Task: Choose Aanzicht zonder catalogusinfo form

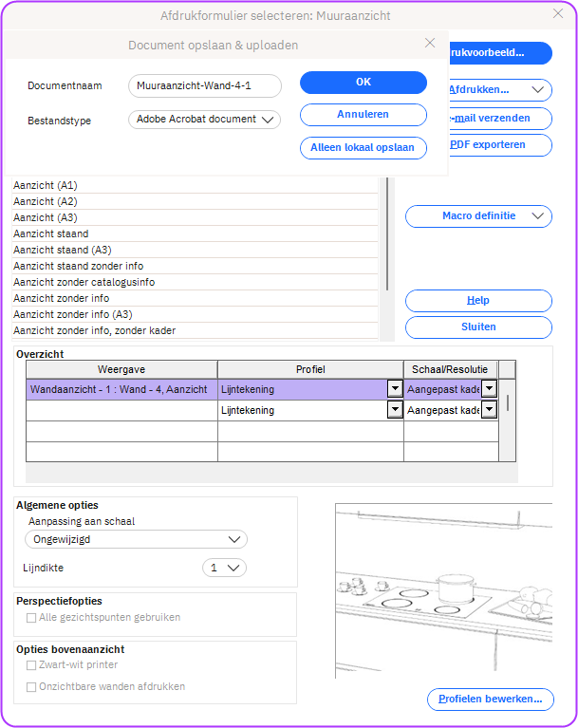Action: pyautogui.click(x=84, y=282)
